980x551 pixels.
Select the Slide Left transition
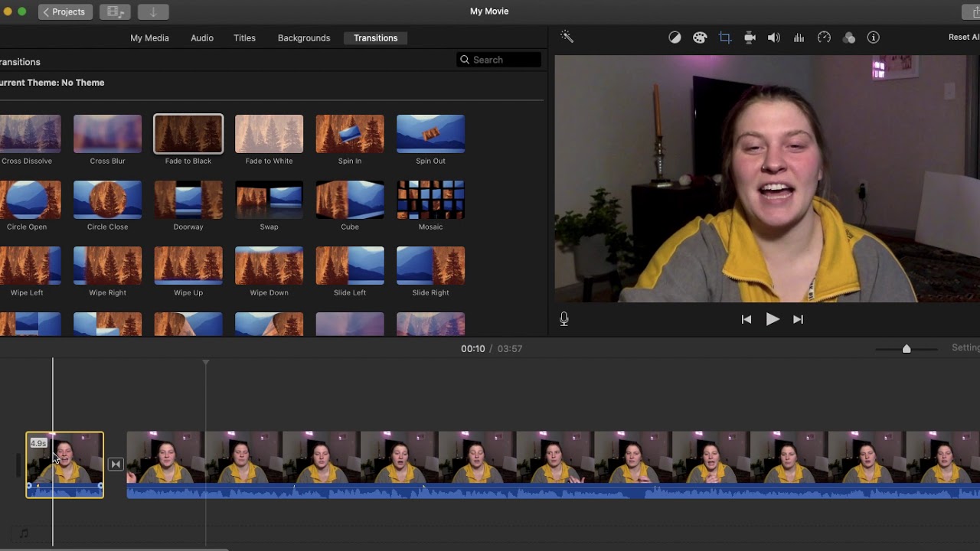pos(350,266)
